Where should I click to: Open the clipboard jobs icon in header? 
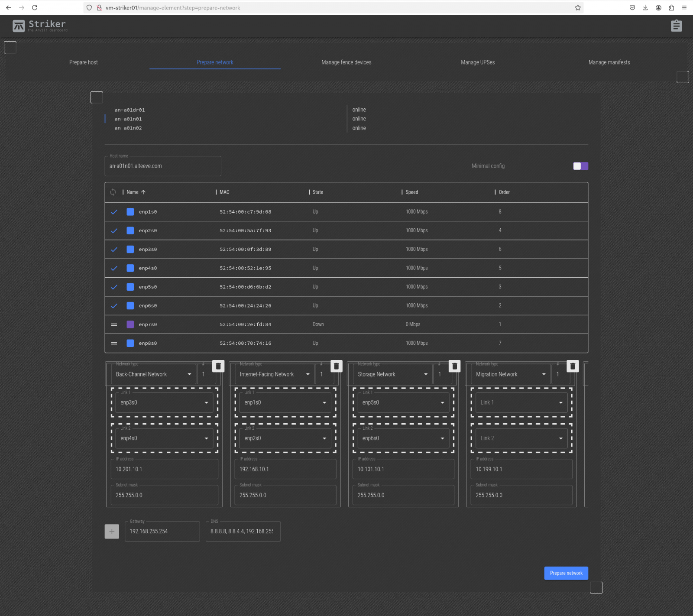[x=676, y=26]
